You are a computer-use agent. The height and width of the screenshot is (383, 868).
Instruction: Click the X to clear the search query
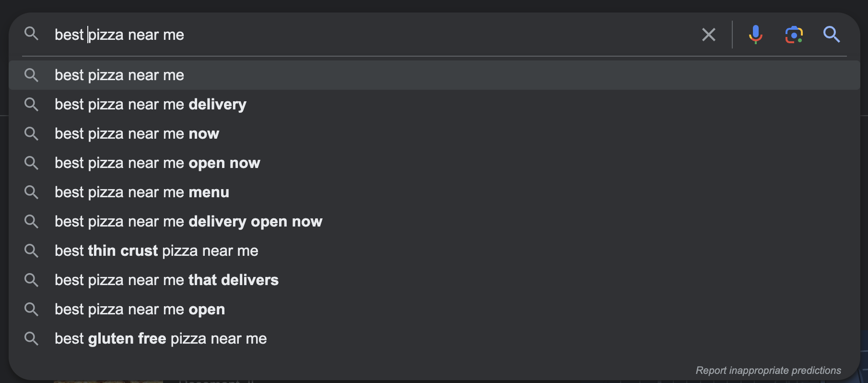tap(709, 34)
